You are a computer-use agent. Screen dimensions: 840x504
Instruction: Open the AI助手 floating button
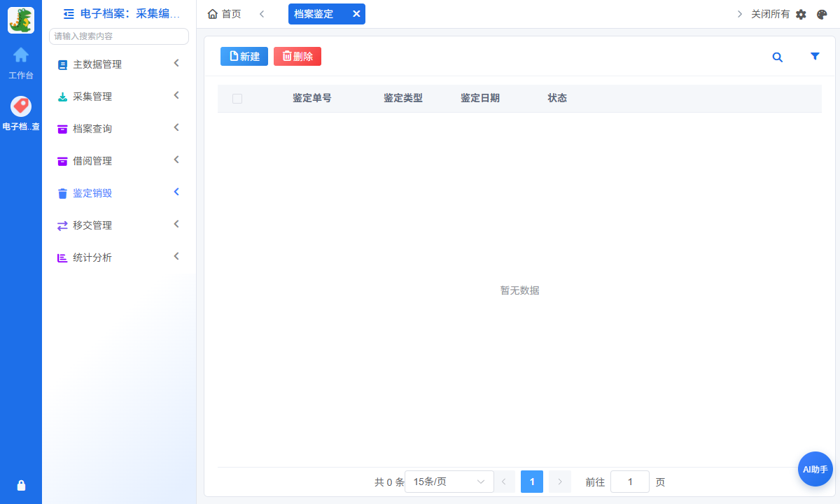pos(815,469)
